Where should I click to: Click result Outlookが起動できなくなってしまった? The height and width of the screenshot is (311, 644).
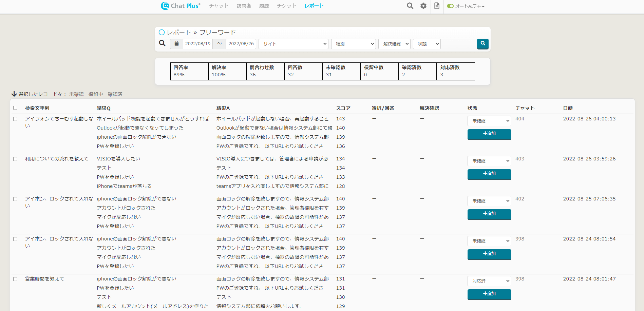(x=140, y=128)
